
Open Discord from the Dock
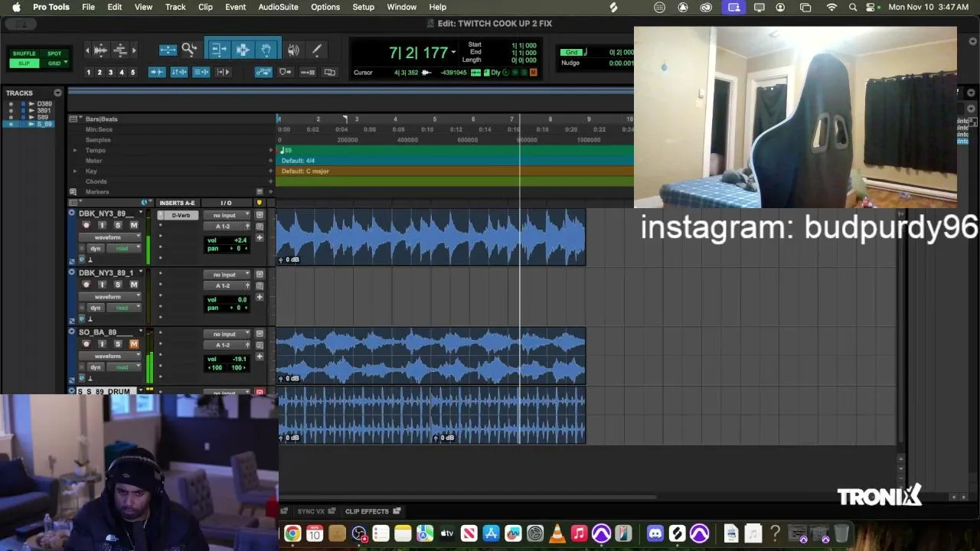coord(655,533)
